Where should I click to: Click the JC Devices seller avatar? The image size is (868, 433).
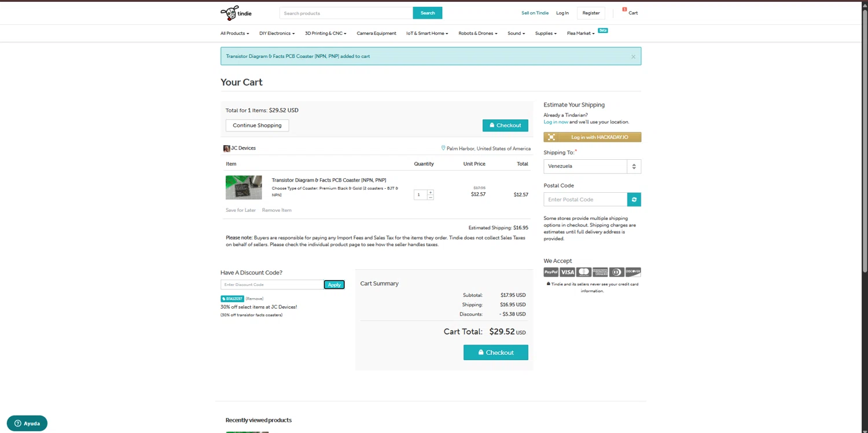(227, 149)
